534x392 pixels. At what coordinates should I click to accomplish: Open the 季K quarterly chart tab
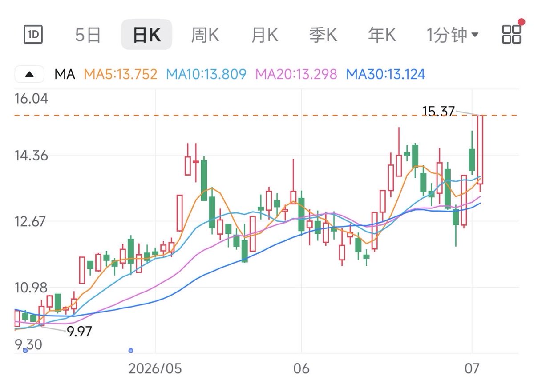(324, 34)
